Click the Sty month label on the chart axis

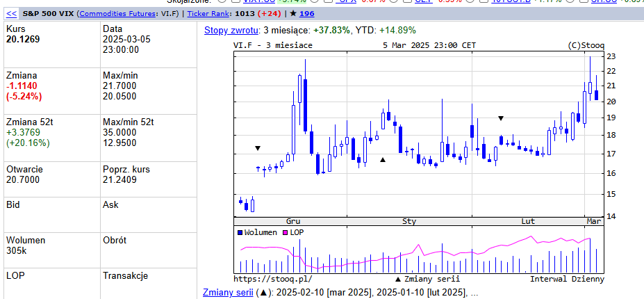click(409, 221)
